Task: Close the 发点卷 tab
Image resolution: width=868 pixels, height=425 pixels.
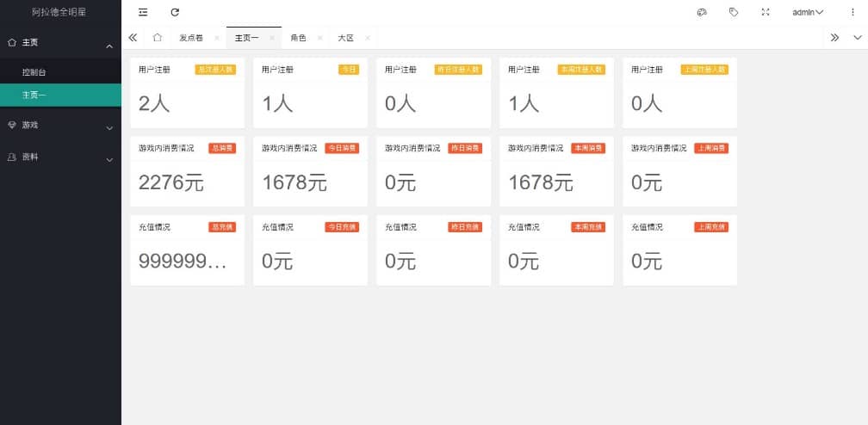Action: click(x=216, y=38)
